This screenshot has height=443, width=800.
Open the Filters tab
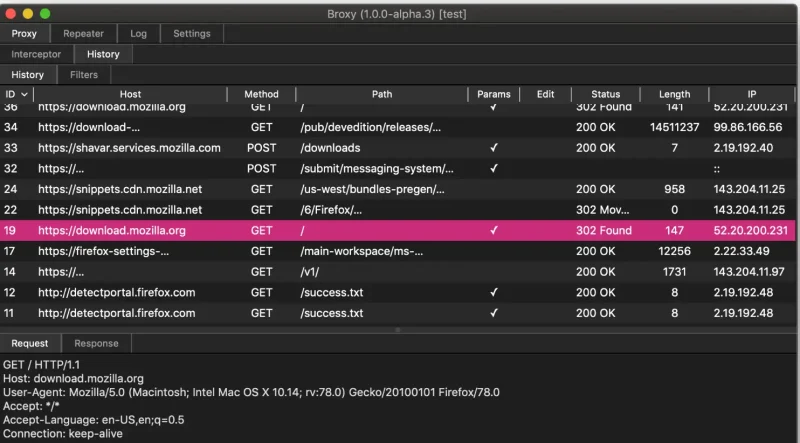click(x=84, y=74)
